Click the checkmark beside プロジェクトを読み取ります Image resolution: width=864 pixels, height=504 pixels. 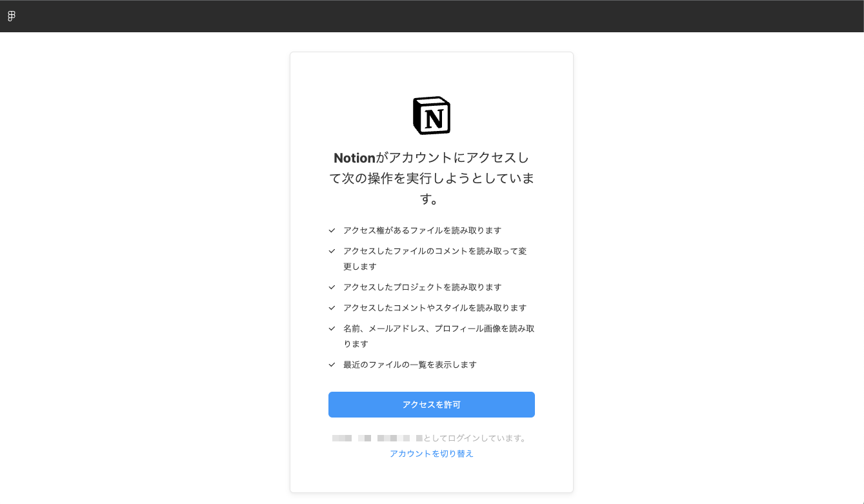coord(332,287)
